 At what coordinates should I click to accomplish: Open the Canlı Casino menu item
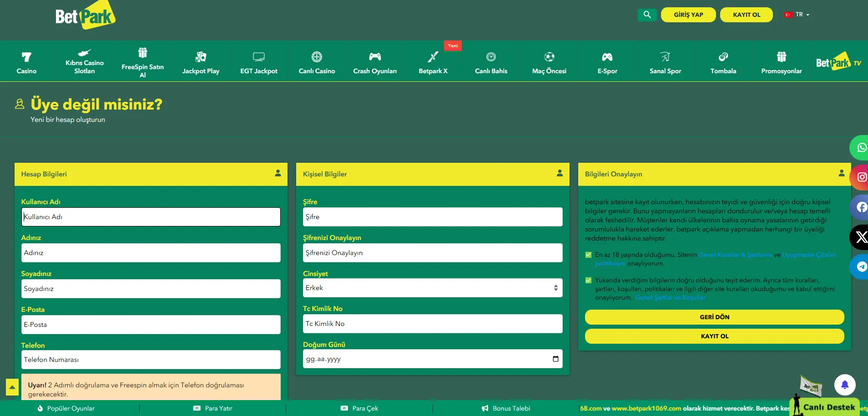click(317, 62)
